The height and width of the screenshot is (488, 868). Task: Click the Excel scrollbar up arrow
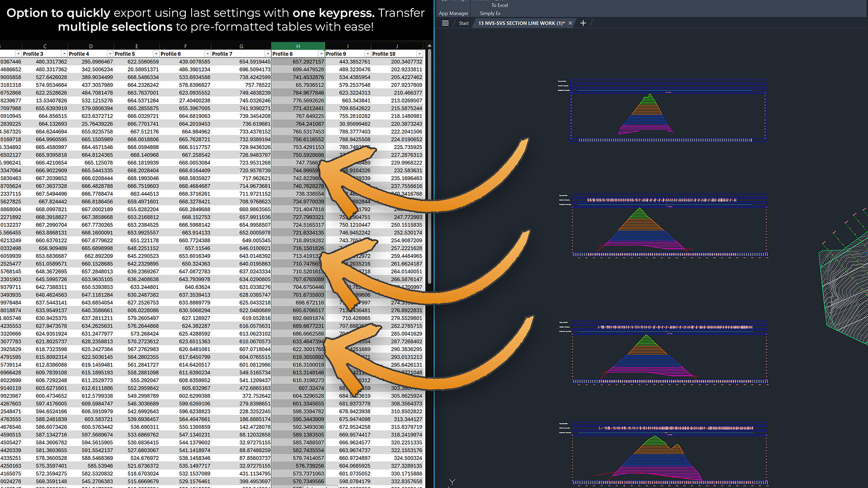pyautogui.click(x=429, y=46)
